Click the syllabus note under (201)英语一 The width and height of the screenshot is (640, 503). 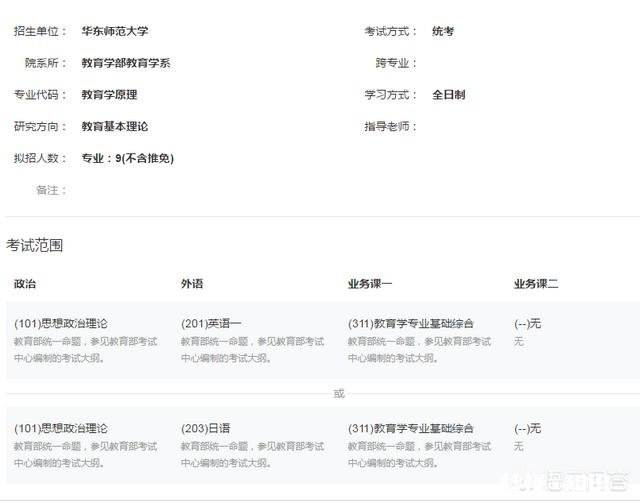pos(252,350)
